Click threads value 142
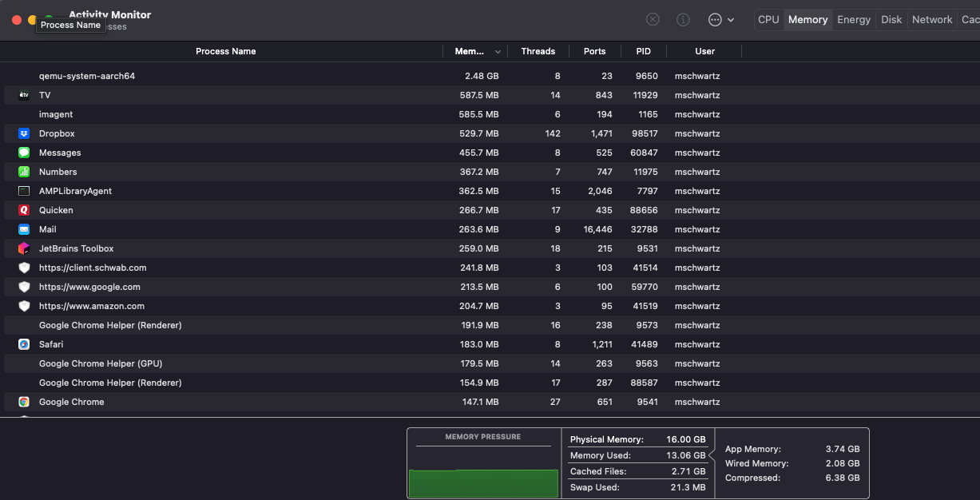980x500 pixels. pyautogui.click(x=553, y=133)
